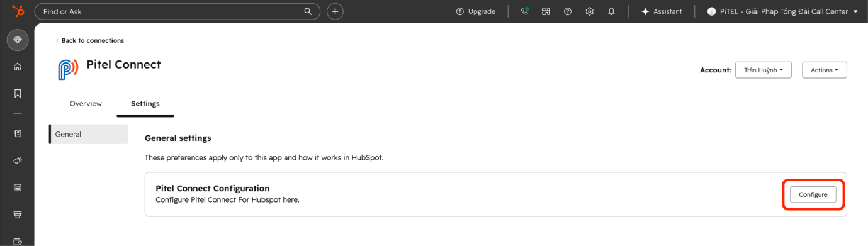Select the Settings tab
This screenshot has height=246, width=868.
click(145, 104)
